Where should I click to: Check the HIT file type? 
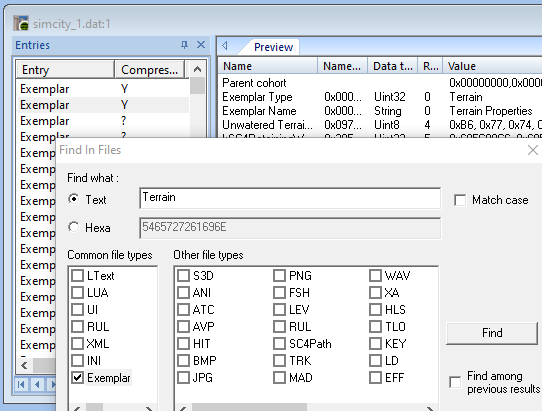pyautogui.click(x=183, y=344)
